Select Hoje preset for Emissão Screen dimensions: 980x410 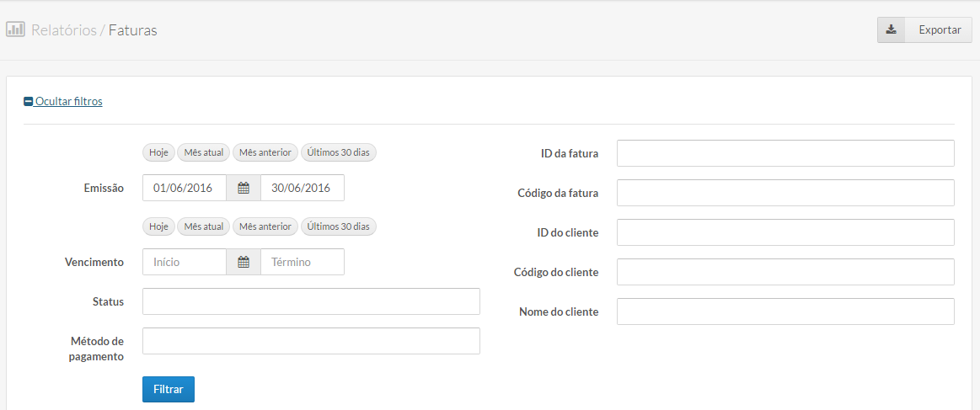pyautogui.click(x=158, y=152)
